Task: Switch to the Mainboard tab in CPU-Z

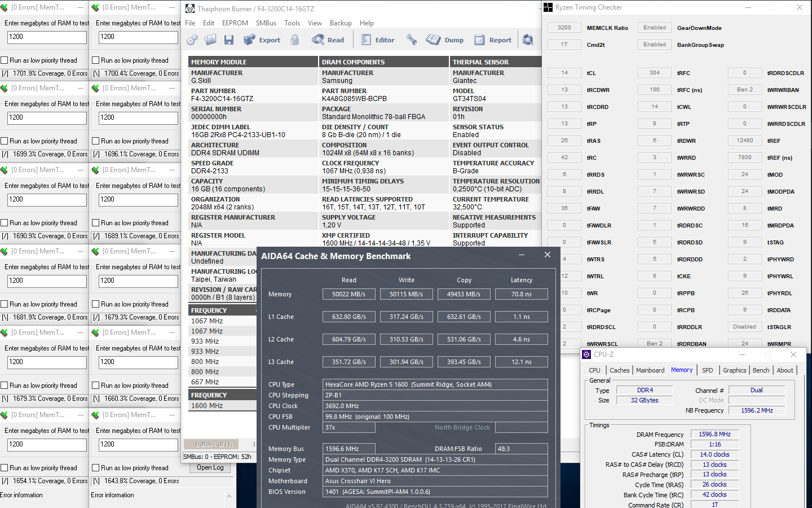Action: tap(650, 370)
